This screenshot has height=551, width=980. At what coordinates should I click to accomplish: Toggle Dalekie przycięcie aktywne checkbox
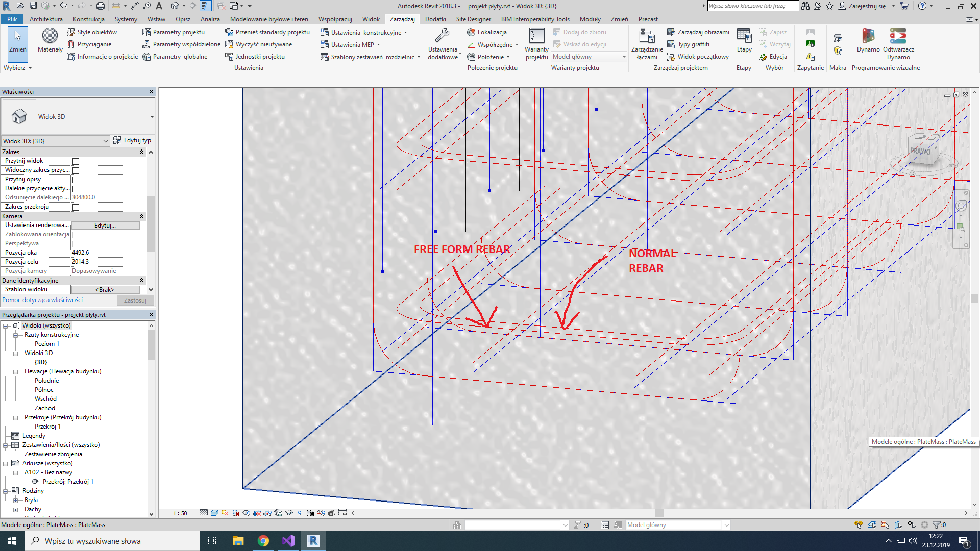coord(76,189)
